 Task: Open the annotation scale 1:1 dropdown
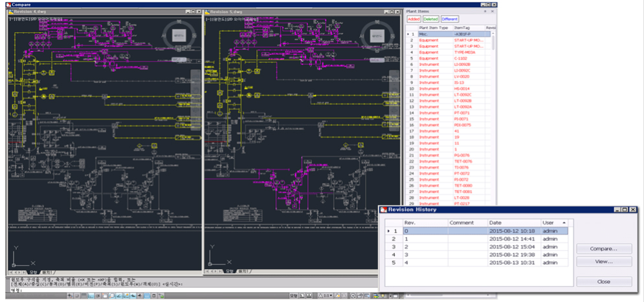tap(331, 296)
